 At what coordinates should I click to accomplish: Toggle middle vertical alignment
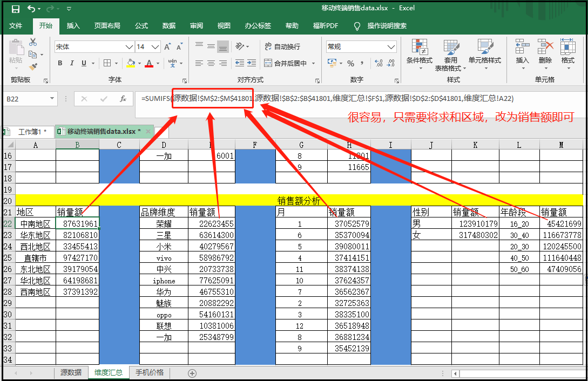pyautogui.click(x=211, y=46)
